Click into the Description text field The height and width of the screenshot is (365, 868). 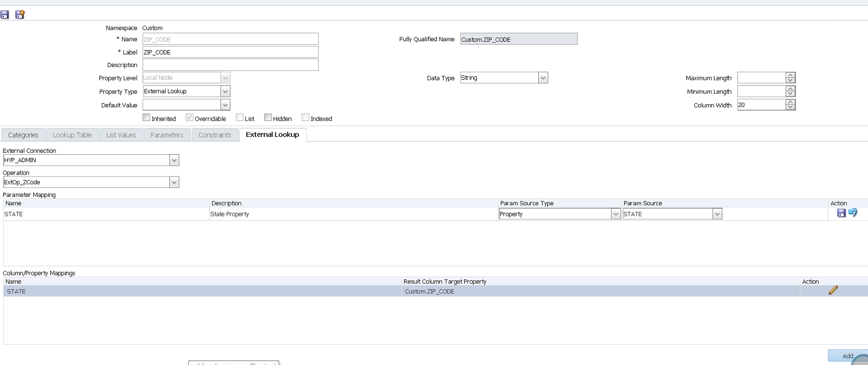tap(230, 65)
